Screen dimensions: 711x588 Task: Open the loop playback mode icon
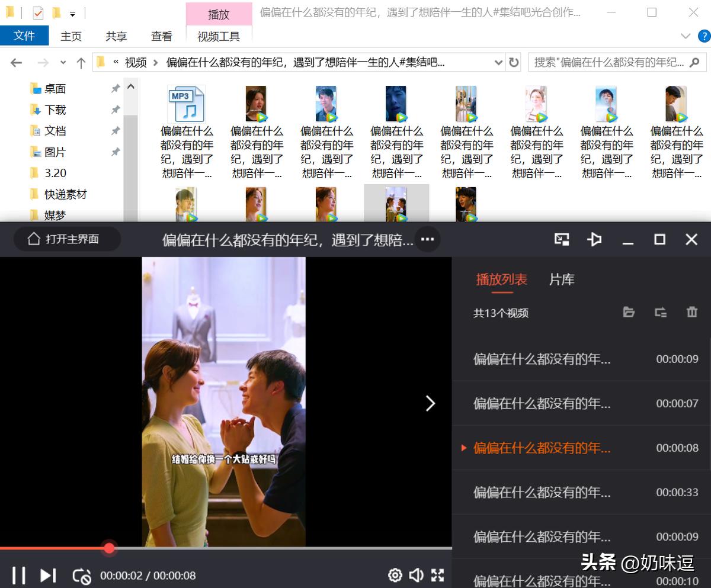coord(83,575)
